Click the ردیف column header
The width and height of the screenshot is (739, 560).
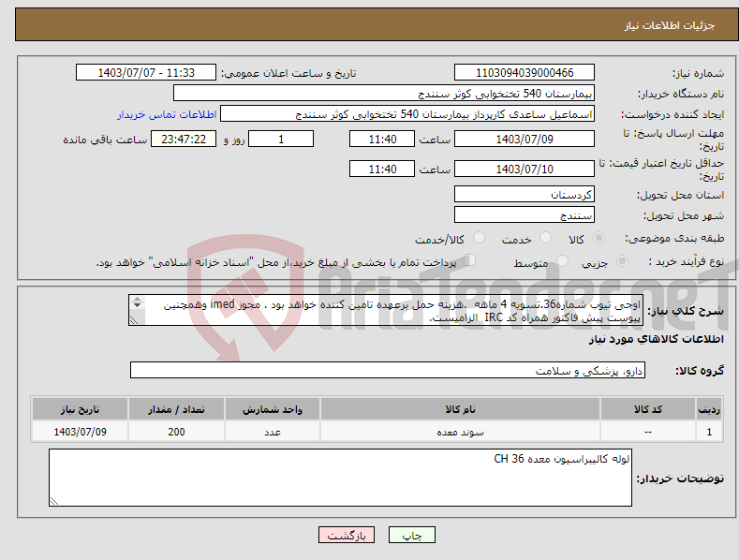coord(709,409)
